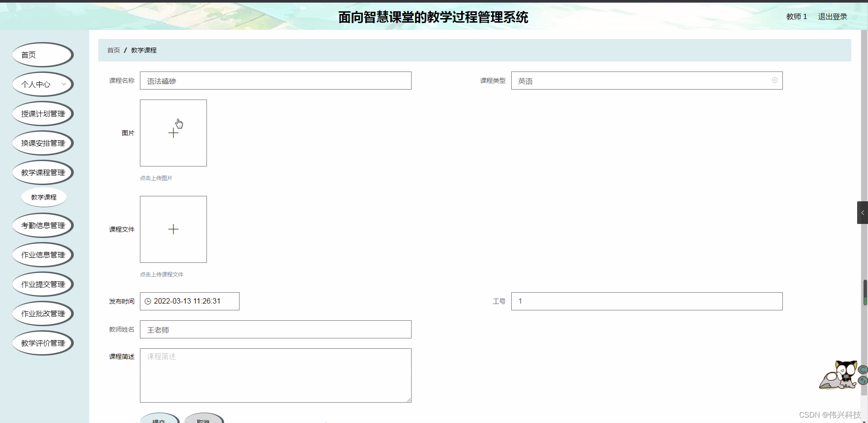This screenshot has height=423, width=868.
Task: Click the plus icon to upload an image
Action: coord(173,133)
